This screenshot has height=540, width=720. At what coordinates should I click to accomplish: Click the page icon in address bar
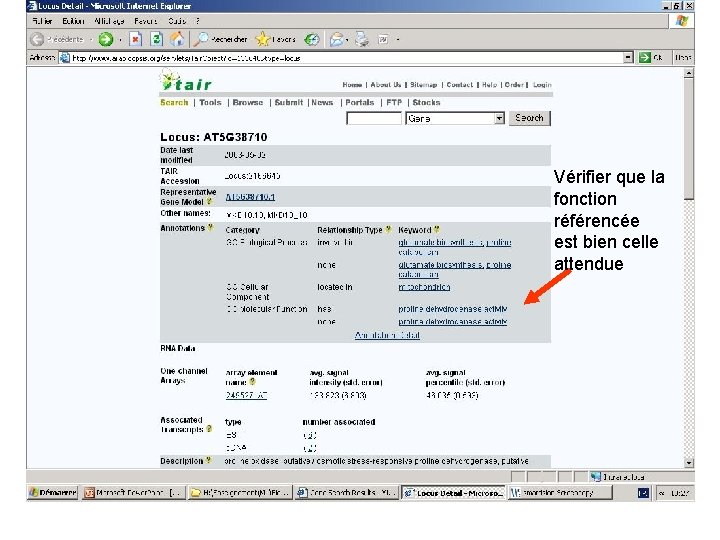coord(65,58)
